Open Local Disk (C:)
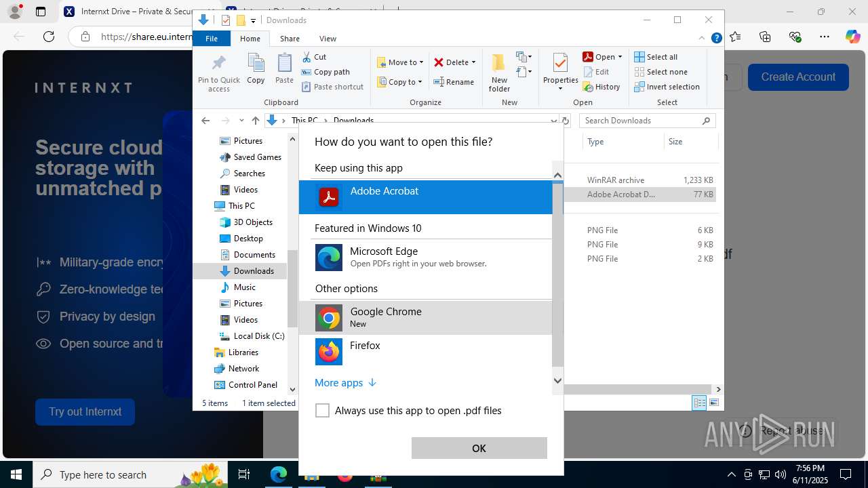 coord(252,336)
